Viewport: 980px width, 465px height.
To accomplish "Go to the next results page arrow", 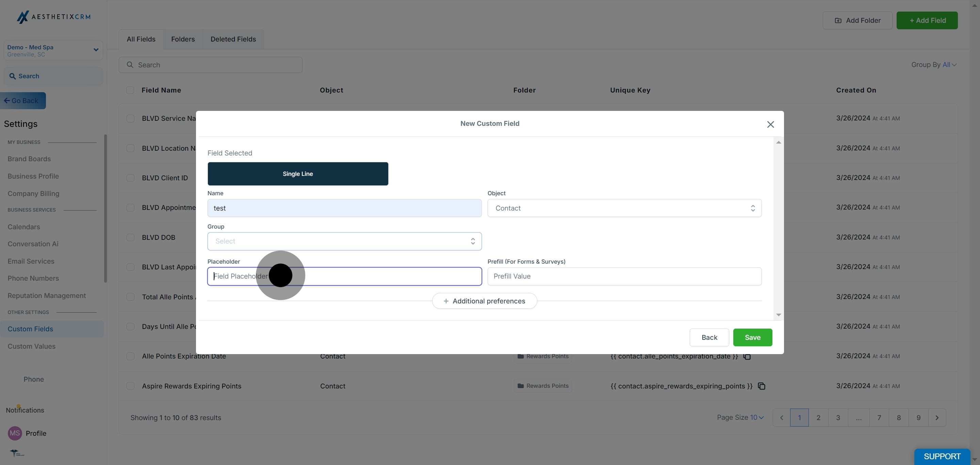I will pyautogui.click(x=937, y=417).
